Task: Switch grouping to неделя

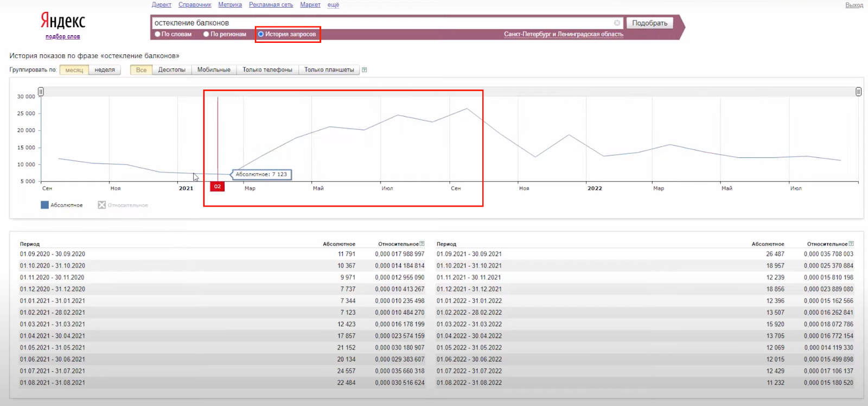Action: point(105,70)
